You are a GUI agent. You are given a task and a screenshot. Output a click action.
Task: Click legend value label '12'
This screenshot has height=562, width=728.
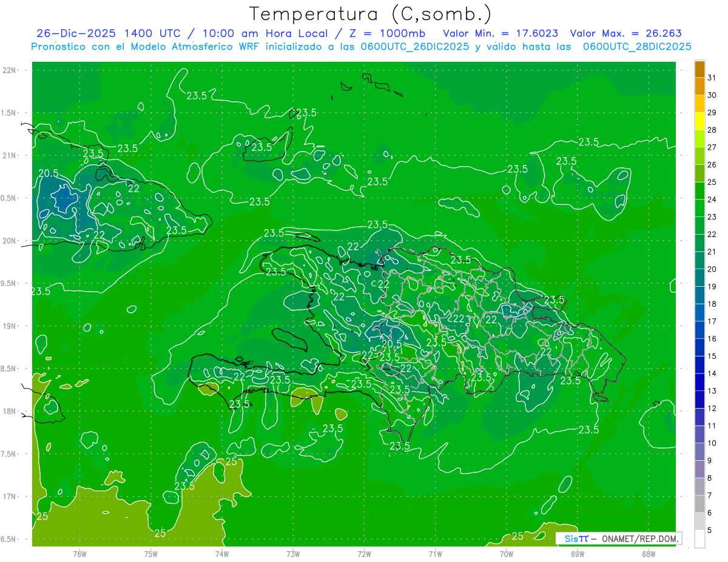click(x=712, y=409)
